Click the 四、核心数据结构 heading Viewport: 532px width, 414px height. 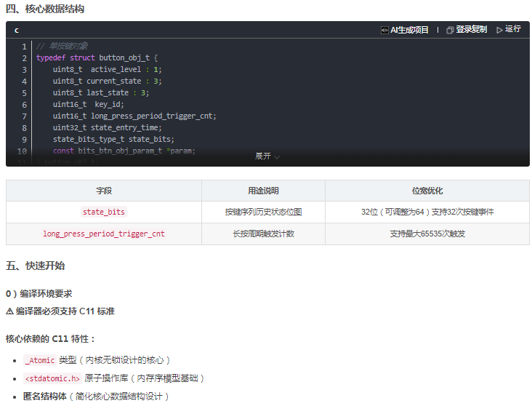tap(45, 9)
